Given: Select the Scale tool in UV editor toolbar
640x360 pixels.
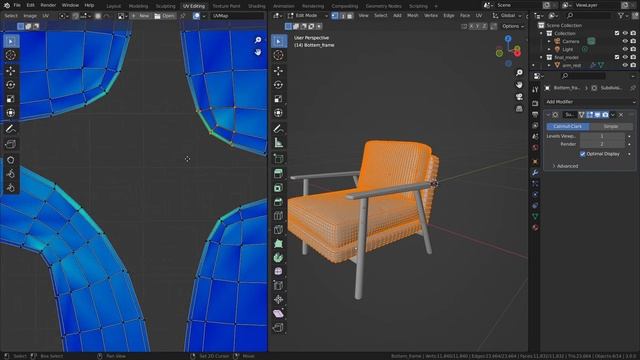Looking at the screenshot, I should [11, 99].
